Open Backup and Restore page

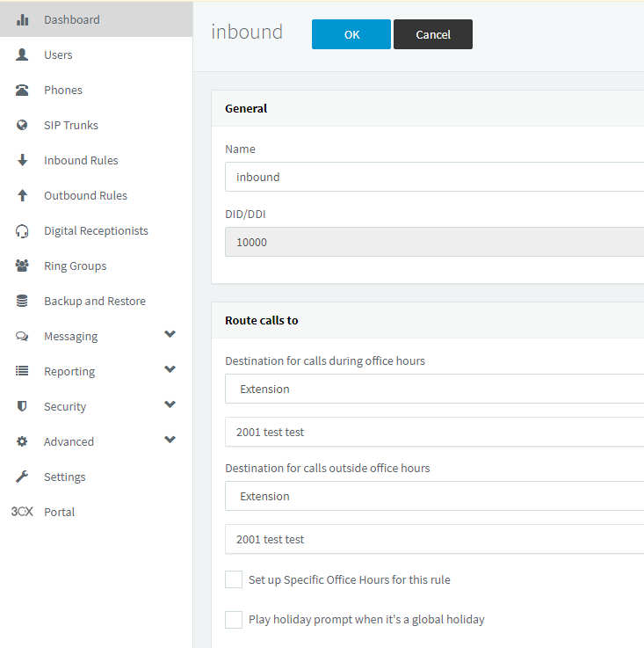pyautogui.click(x=97, y=301)
